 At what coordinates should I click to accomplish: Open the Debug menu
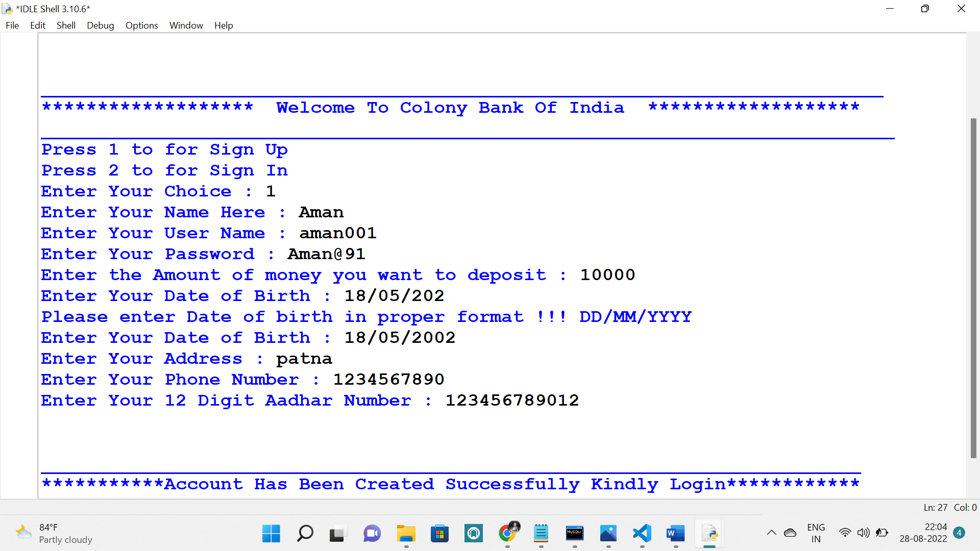(100, 25)
